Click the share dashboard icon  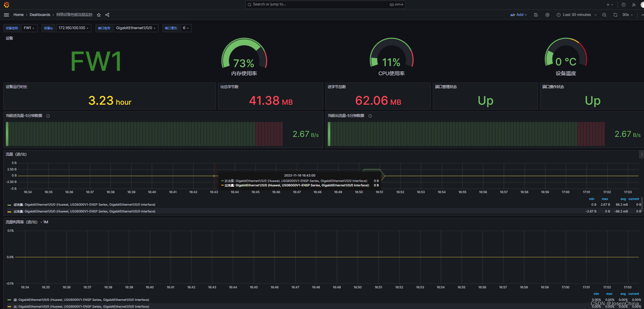click(x=107, y=15)
